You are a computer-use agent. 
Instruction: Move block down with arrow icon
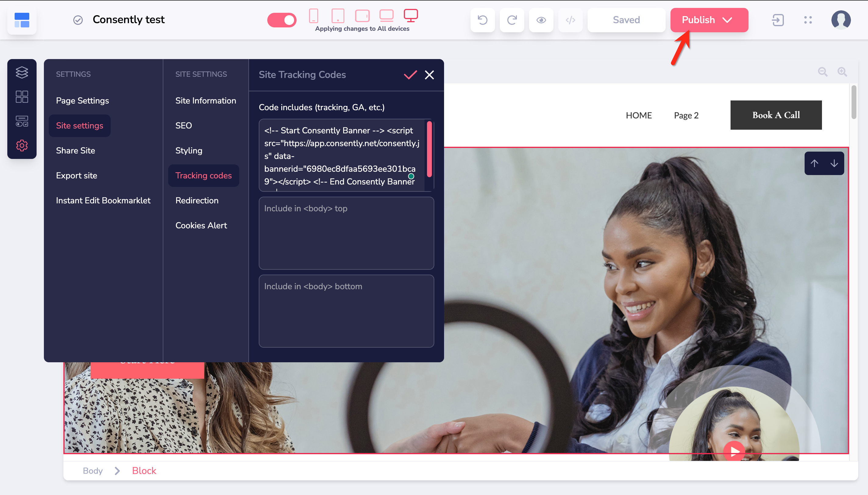834,163
